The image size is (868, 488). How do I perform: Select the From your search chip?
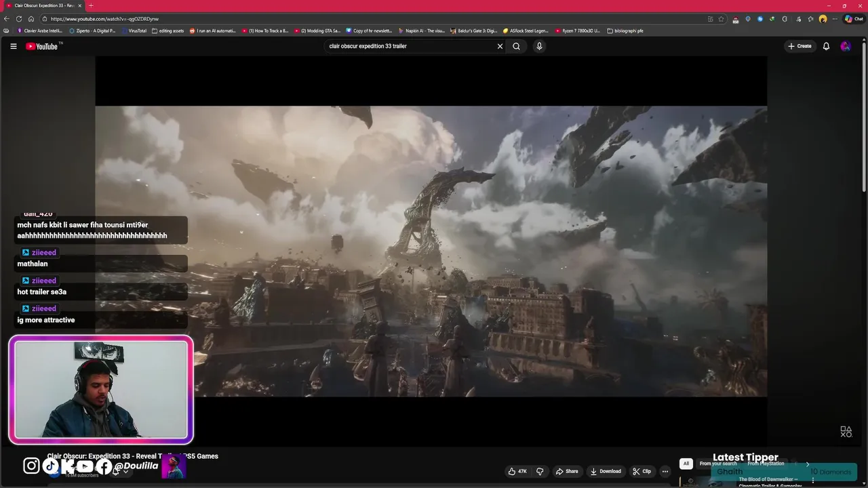718,464
